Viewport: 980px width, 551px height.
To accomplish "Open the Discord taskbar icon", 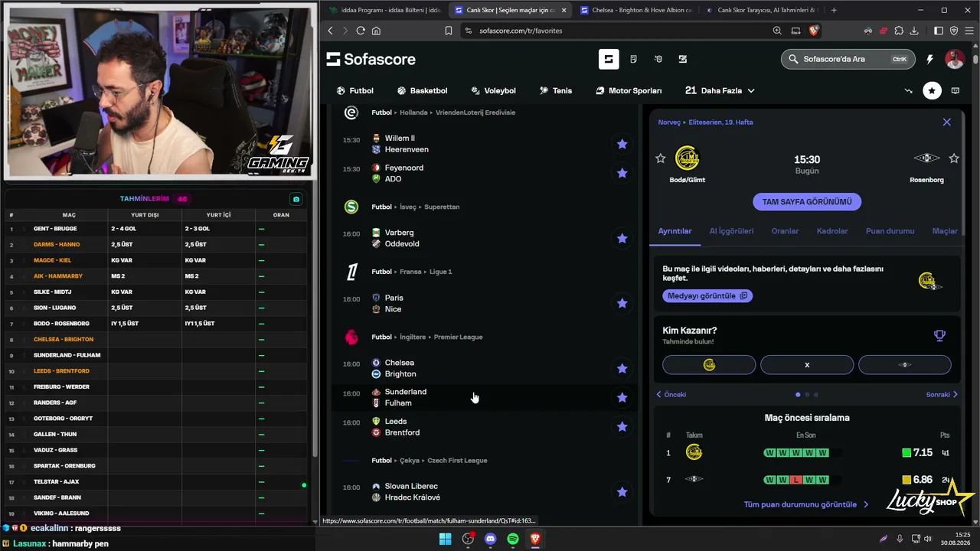I will 491,539.
